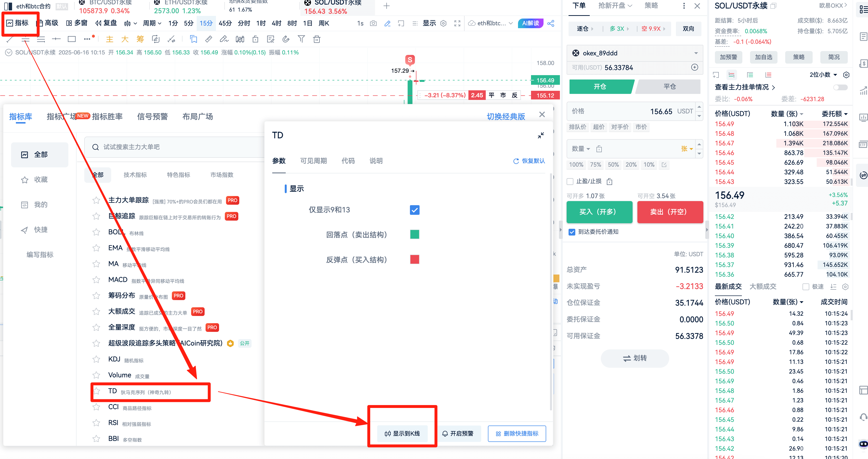Click the 价格 price input field
The image size is (868, 459).
coord(631,111)
